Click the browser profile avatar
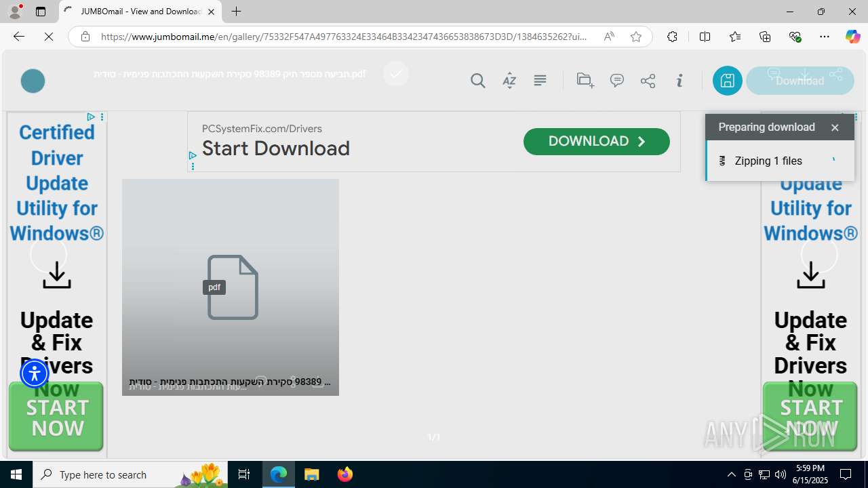Viewport: 868px width, 488px height. 15,12
